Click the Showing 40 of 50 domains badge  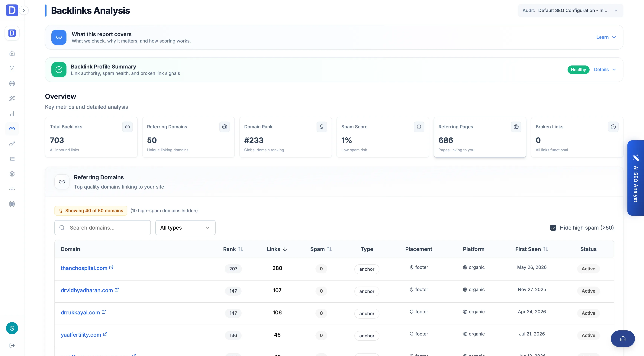(91, 211)
